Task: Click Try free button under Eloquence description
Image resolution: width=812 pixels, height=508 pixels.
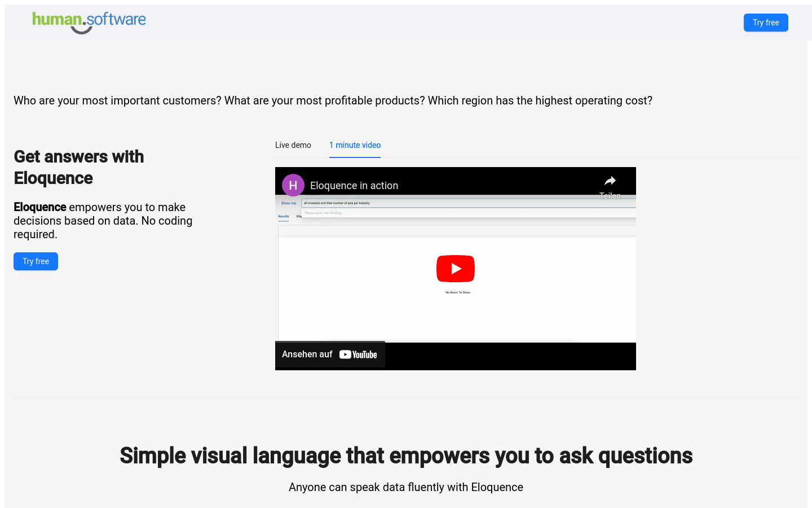Action: (36, 261)
